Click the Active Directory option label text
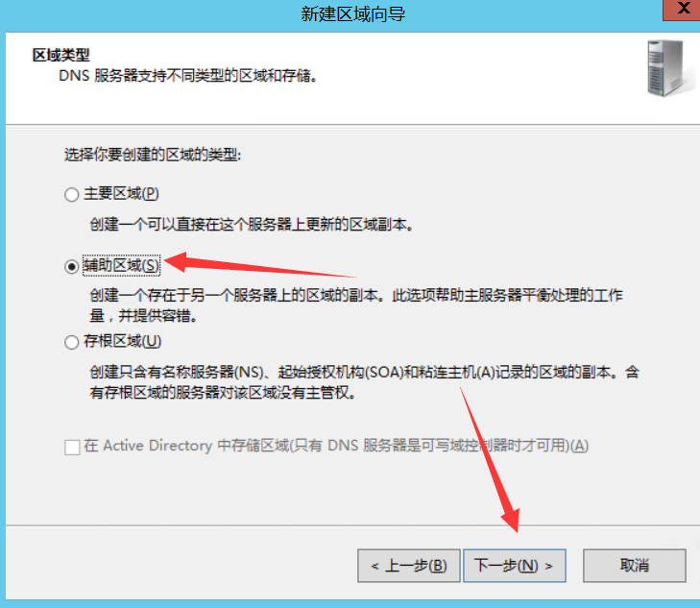Screen dimensions: 700x608 coord(336,446)
